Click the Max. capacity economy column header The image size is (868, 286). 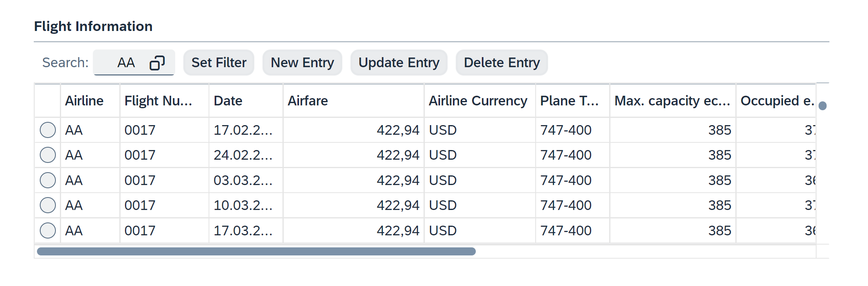click(x=672, y=101)
